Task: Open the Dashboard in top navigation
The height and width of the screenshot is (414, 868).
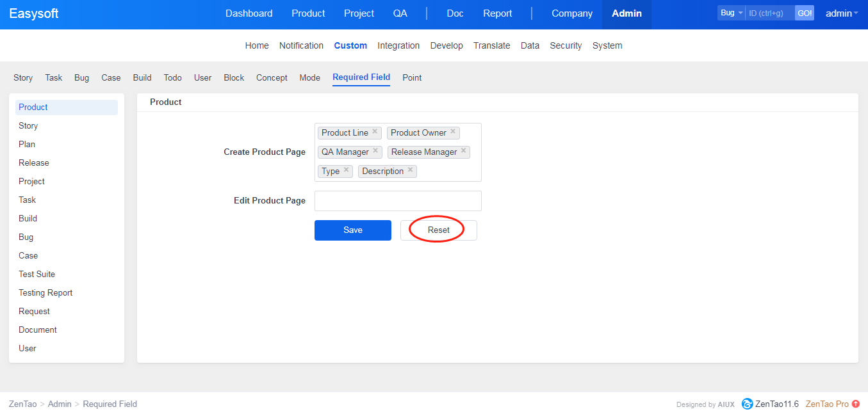Action: pos(249,13)
